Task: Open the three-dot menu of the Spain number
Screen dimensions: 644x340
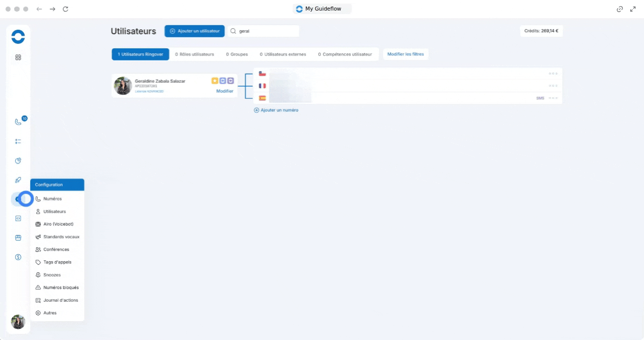Action: pyautogui.click(x=553, y=98)
